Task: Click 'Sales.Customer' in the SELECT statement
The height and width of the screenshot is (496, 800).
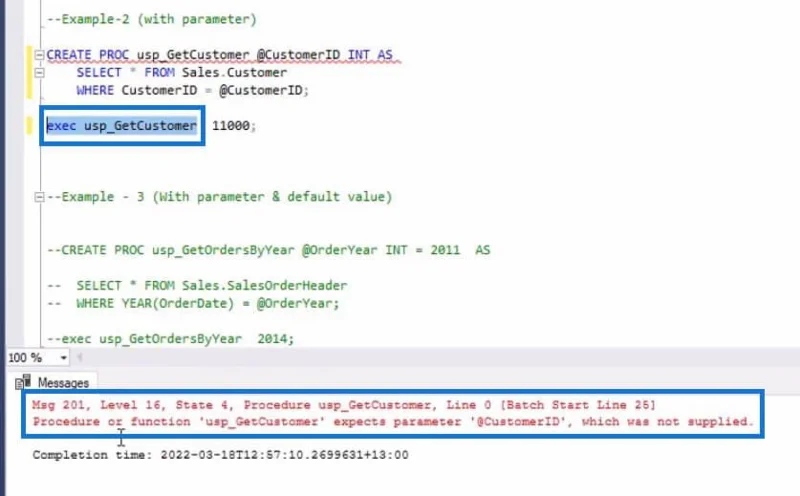Action: coord(234,72)
